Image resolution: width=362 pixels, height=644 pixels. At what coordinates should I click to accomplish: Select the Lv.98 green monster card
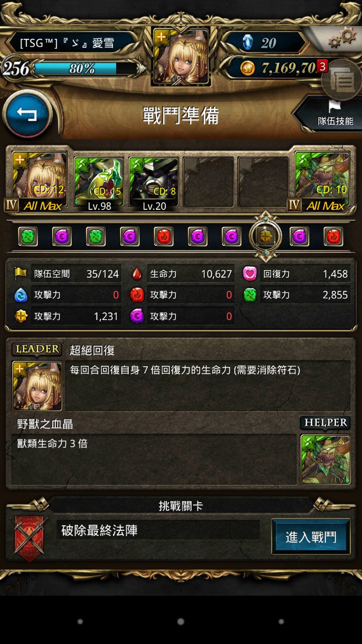pyautogui.click(x=99, y=184)
